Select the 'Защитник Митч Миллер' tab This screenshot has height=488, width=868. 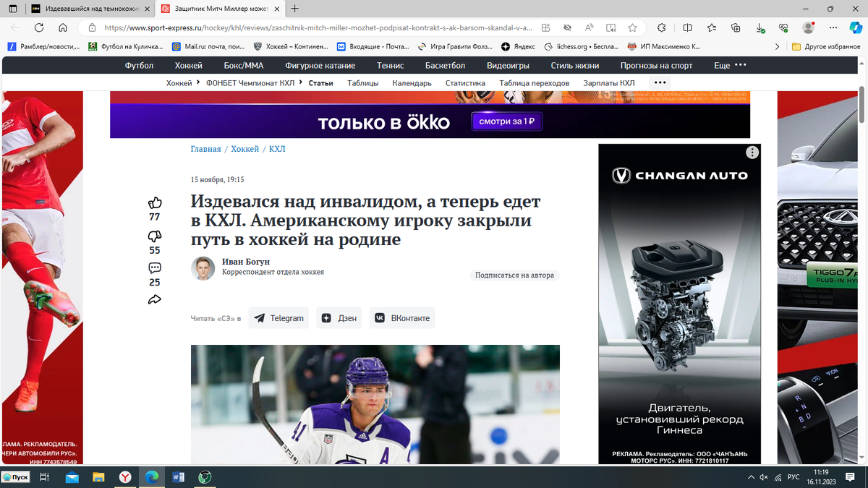pos(220,9)
